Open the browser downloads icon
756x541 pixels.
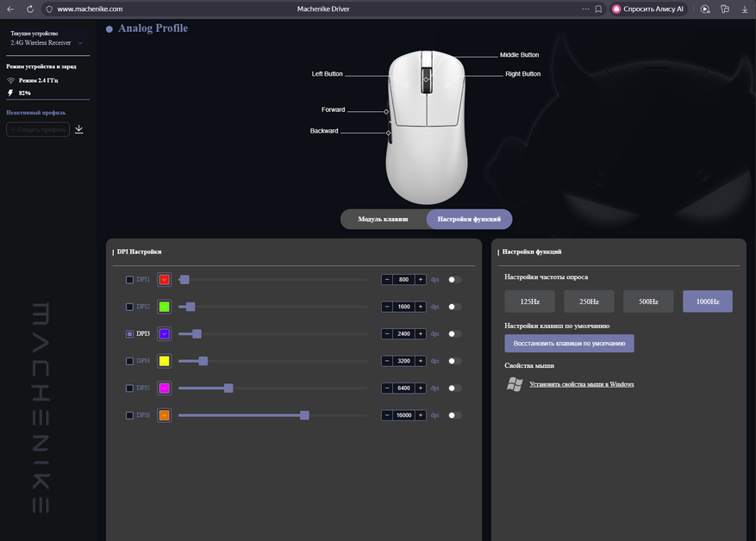745,9
